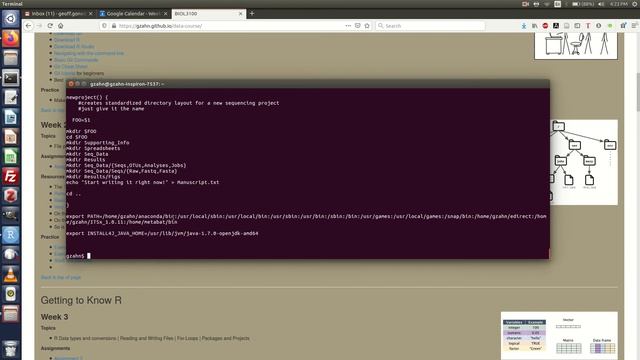Click the R data types image

[x=559, y=336]
